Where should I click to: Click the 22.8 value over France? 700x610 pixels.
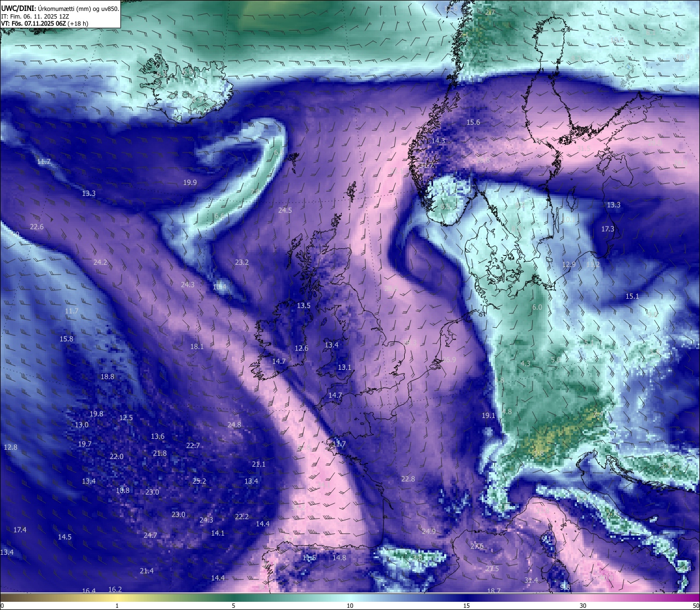[x=408, y=479]
